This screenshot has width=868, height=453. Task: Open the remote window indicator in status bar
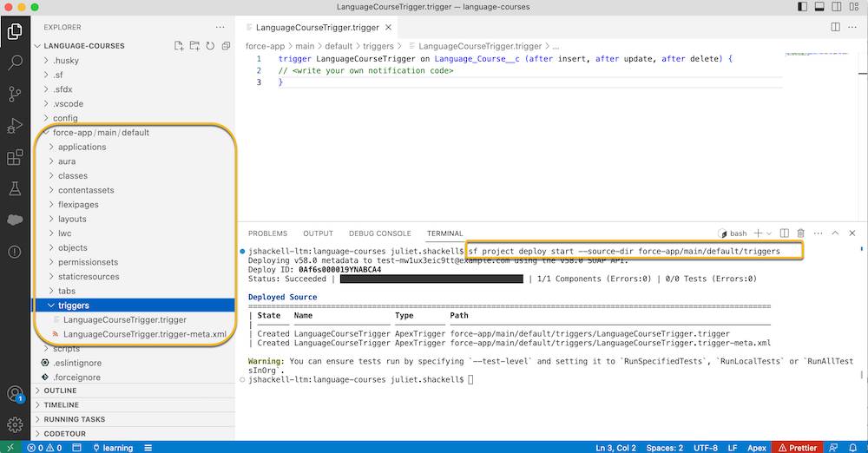(x=10, y=448)
